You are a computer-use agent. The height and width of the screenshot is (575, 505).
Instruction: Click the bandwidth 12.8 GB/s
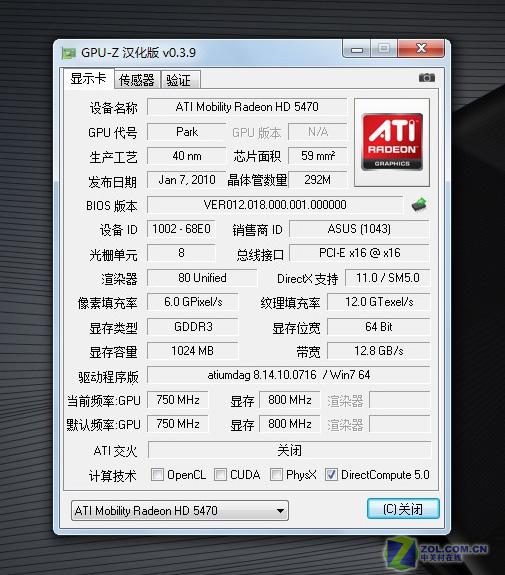[x=378, y=351]
